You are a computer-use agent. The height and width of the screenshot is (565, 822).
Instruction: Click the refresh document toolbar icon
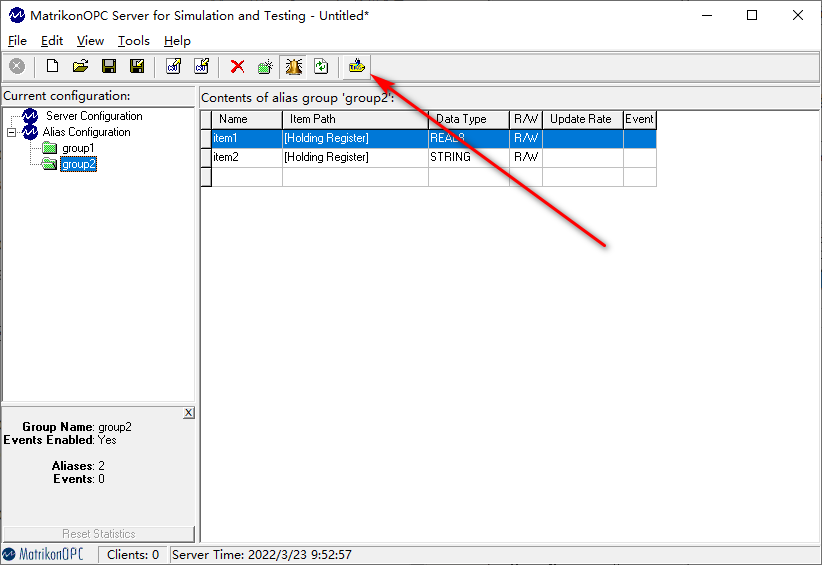[x=321, y=67]
